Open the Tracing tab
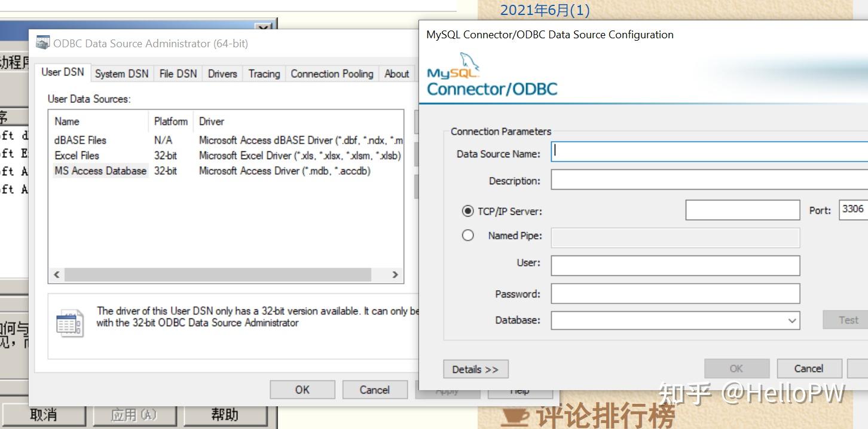Viewport: 868px width, 429px height. (264, 74)
